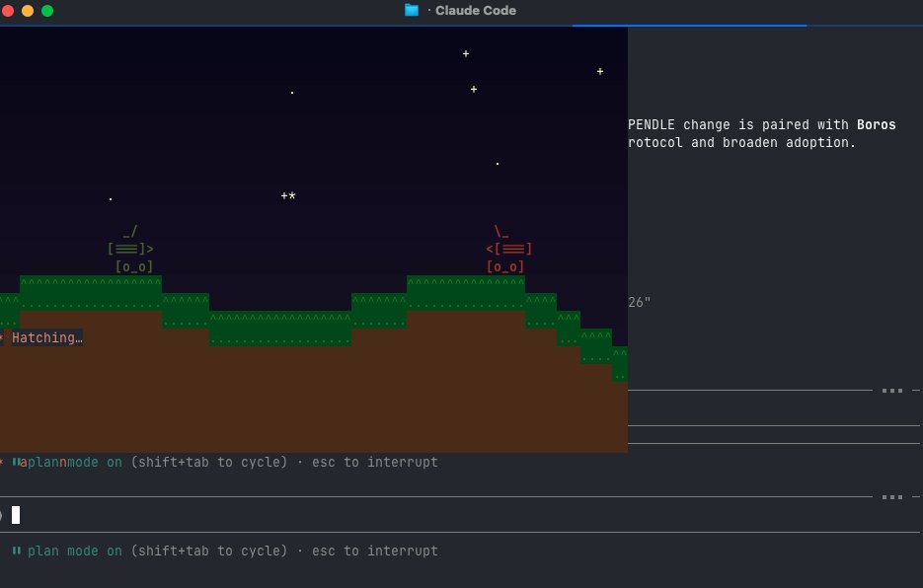Screen dimensions: 923x588
Task: Click the folder icon beside the Claude Code title
Action: [x=412, y=10]
